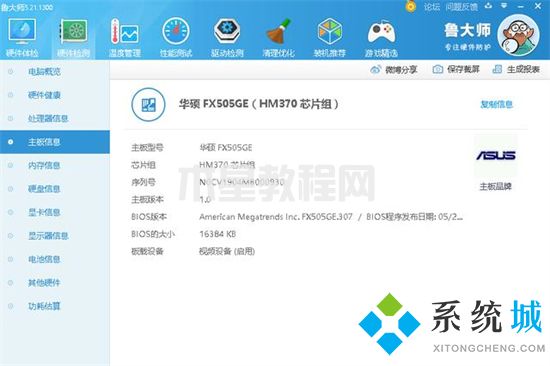Open 装机推荐 recommended software cube icon
Image resolution: width=550 pixels, height=366 pixels.
(330, 38)
